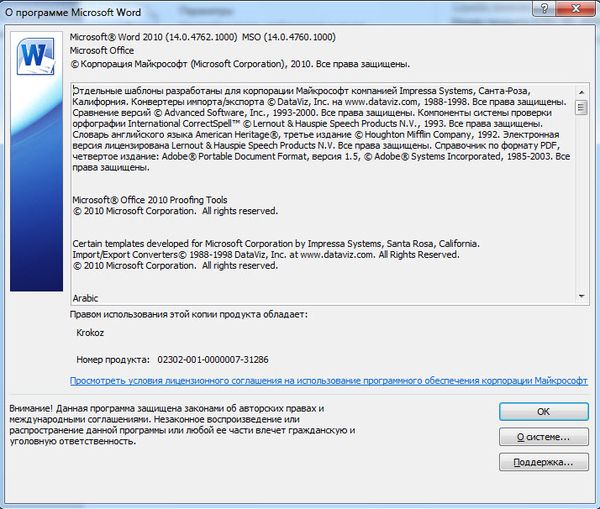Click the Microsoft Office 2010 Proofing Tools line
The width and height of the screenshot is (600, 509).
(150, 200)
